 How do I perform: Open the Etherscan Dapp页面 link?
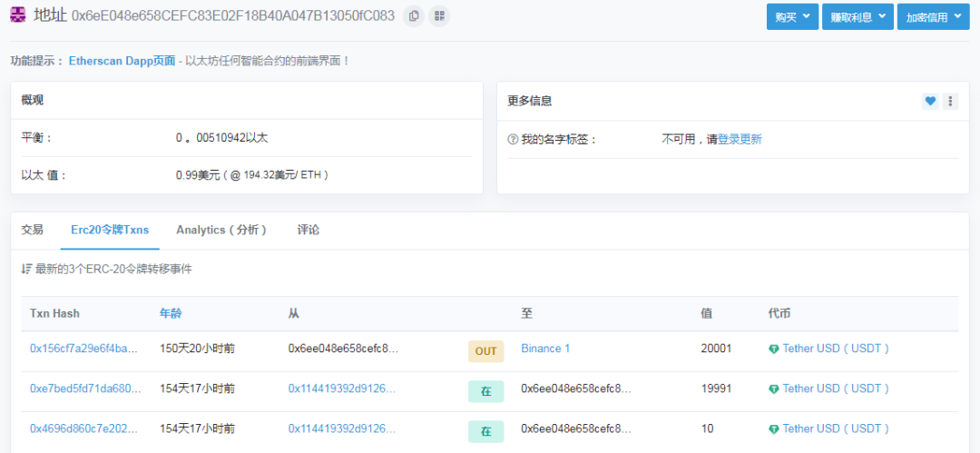(122, 62)
